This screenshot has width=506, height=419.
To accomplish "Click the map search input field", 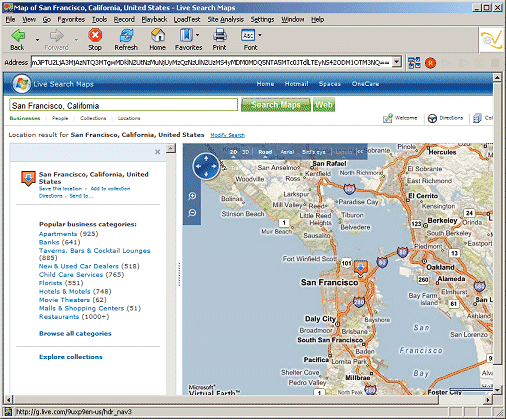I will coord(123,105).
